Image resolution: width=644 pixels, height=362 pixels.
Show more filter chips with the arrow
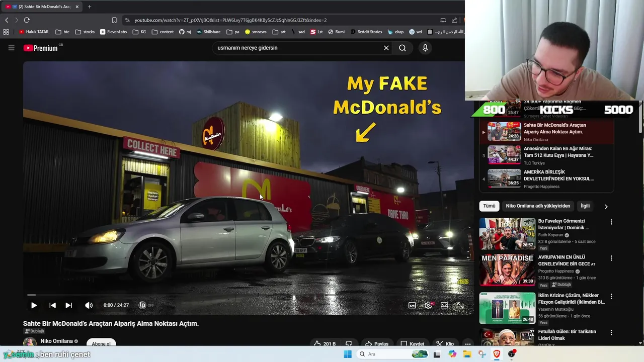coord(606,206)
